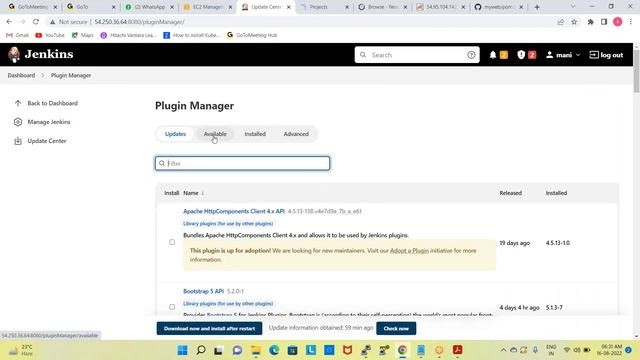Click the plugin Filter input field
Screen dimensions: 640x360
[x=242, y=163]
